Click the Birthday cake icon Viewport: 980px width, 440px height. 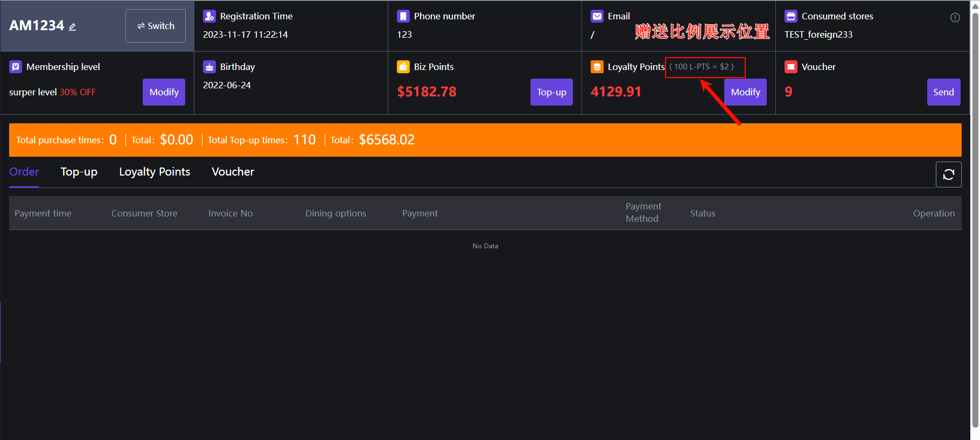point(209,67)
